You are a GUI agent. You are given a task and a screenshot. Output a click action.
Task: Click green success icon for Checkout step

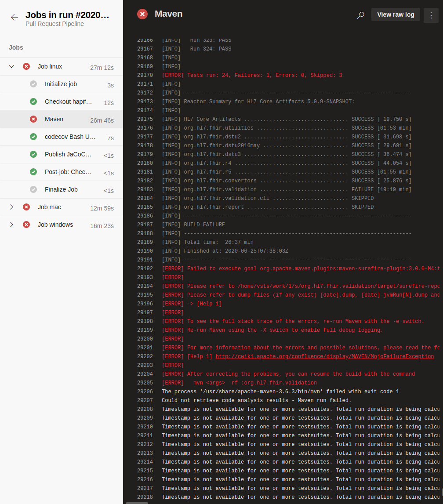click(33, 102)
